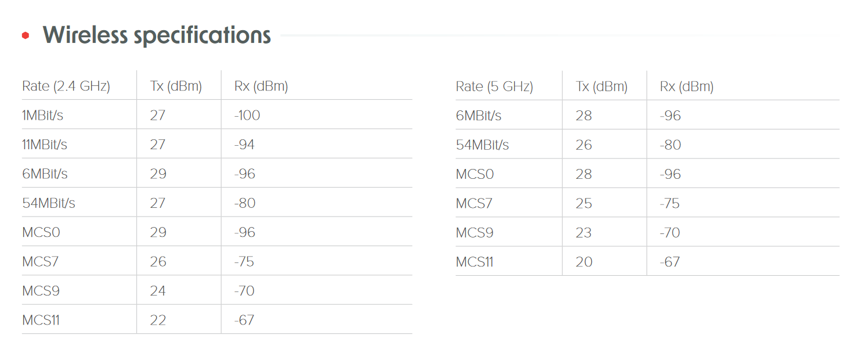Select the Tx value 22 for MCS11
The width and height of the screenshot is (868, 360).
pyautogui.click(x=158, y=320)
